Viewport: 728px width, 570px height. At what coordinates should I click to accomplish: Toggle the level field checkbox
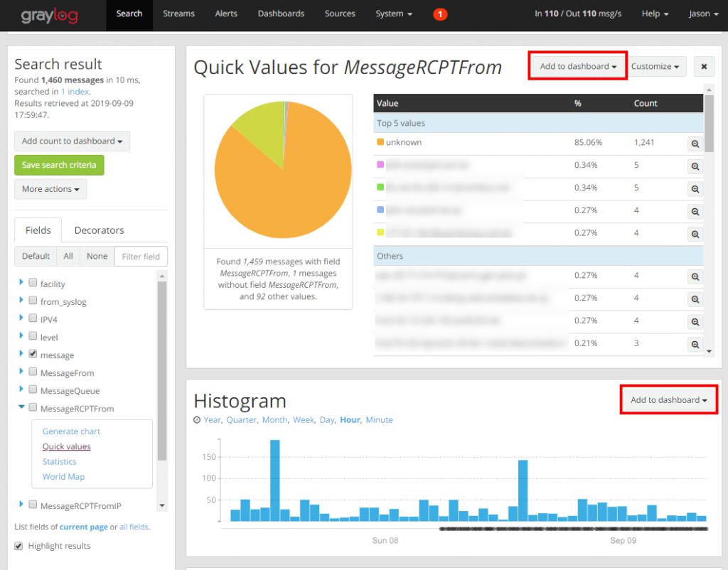pyautogui.click(x=33, y=335)
